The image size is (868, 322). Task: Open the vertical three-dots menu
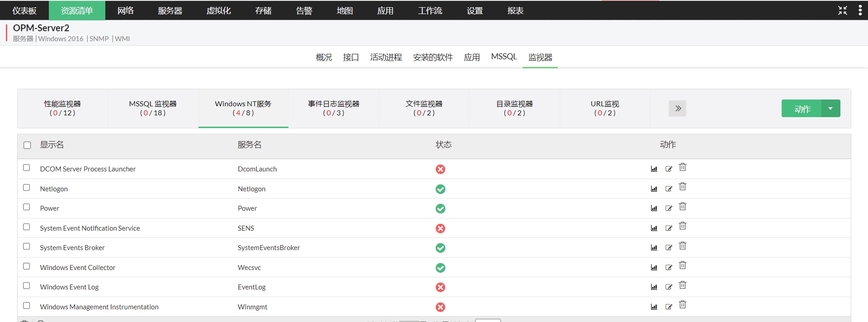[860, 10]
